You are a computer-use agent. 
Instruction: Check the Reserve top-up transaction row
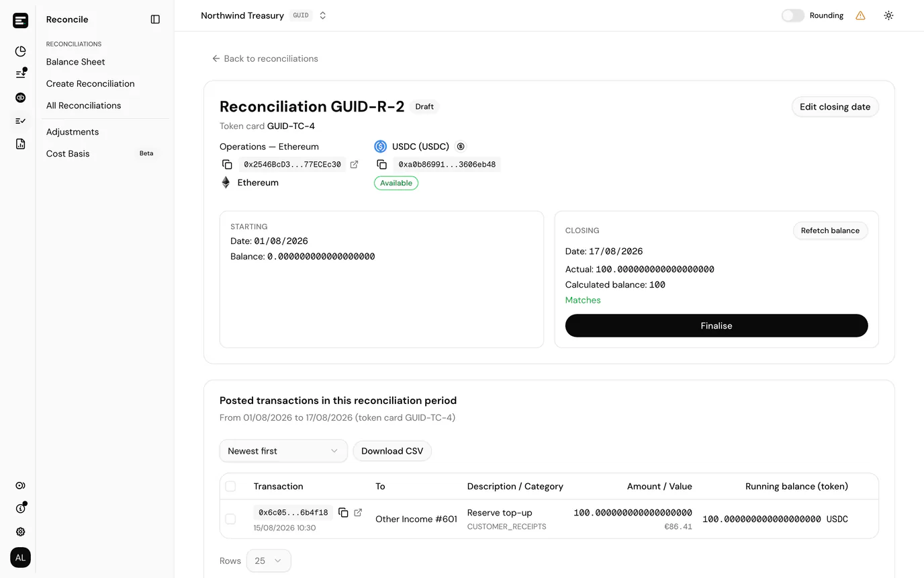(230, 519)
